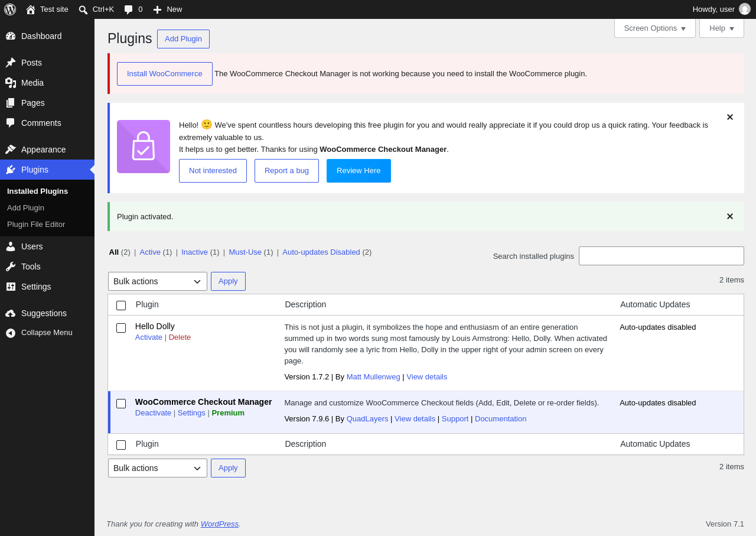This screenshot has width=756, height=536.
Task: Click the purple Checkout Manager bag logo
Action: click(x=144, y=147)
